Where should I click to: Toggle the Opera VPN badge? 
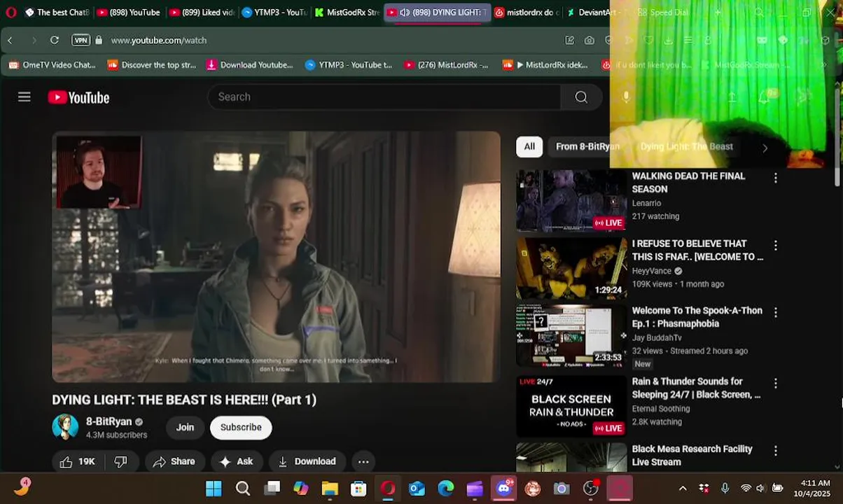click(x=81, y=41)
